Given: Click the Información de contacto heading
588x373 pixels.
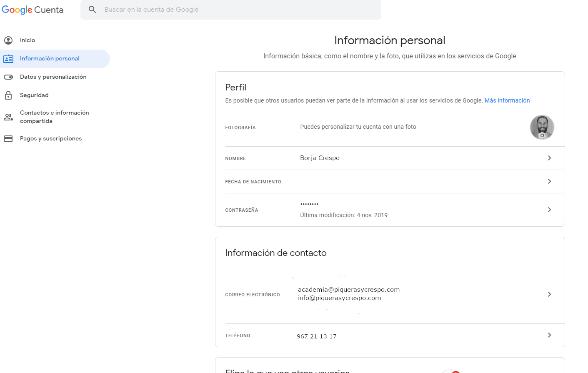Looking at the screenshot, I should point(276,253).
